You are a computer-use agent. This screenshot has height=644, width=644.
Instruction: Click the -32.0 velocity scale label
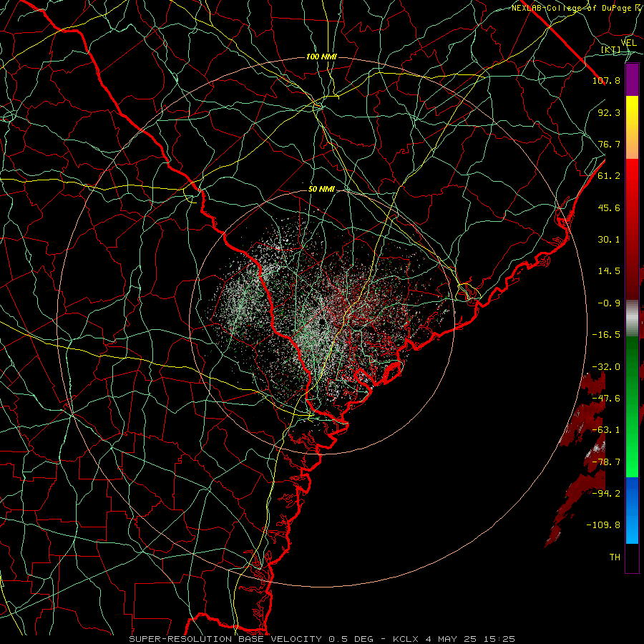[x=606, y=367]
